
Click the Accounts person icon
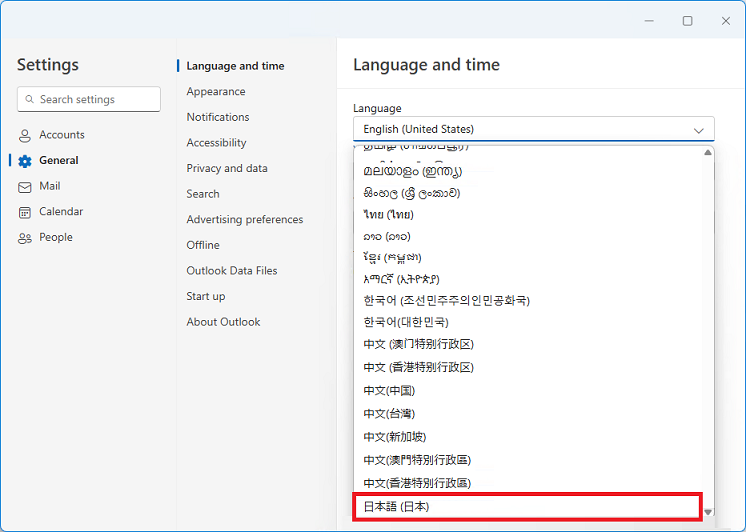[25, 136]
